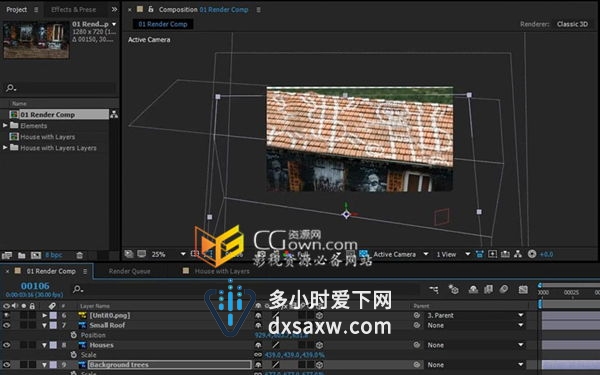600x375 pixels.
Task: Open the comp flowchart icon in viewer bar
Action: [518, 254]
